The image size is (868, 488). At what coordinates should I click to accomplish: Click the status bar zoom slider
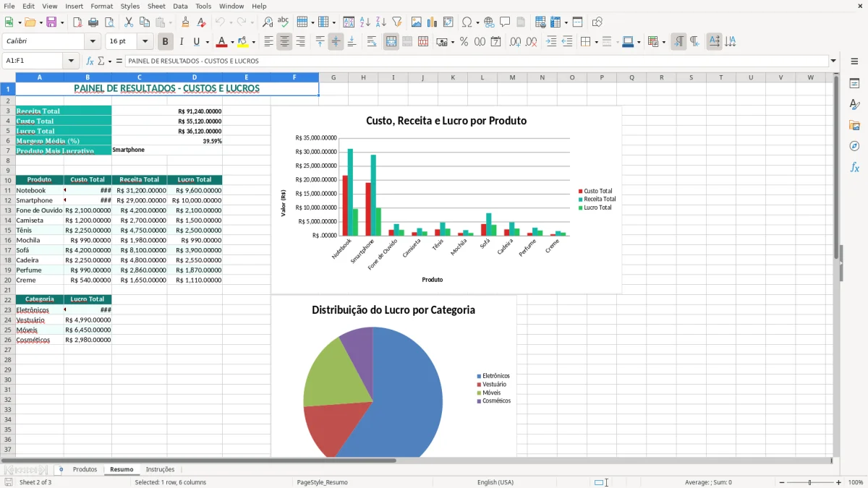point(810,482)
